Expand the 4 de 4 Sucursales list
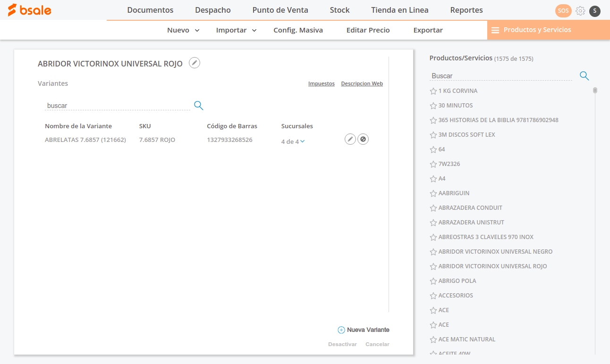This screenshot has width=610, height=364. [293, 141]
